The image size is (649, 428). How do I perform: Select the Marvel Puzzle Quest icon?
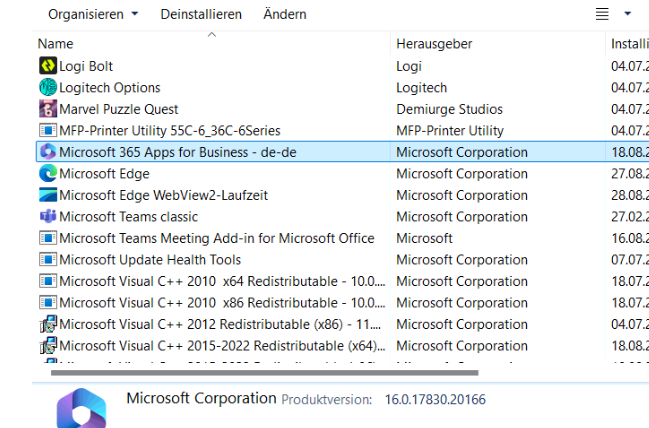47,109
